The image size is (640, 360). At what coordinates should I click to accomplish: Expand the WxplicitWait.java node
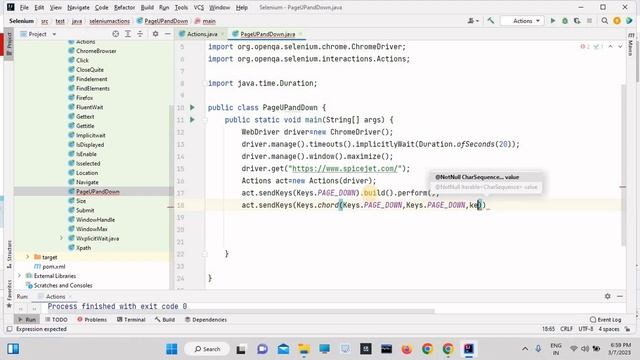pos(61,238)
